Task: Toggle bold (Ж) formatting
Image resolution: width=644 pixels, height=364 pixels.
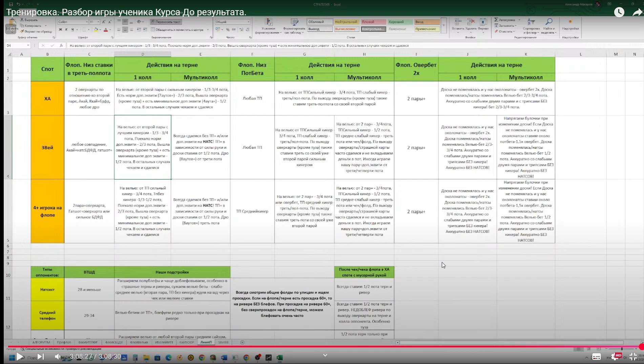Action: click(x=60, y=30)
